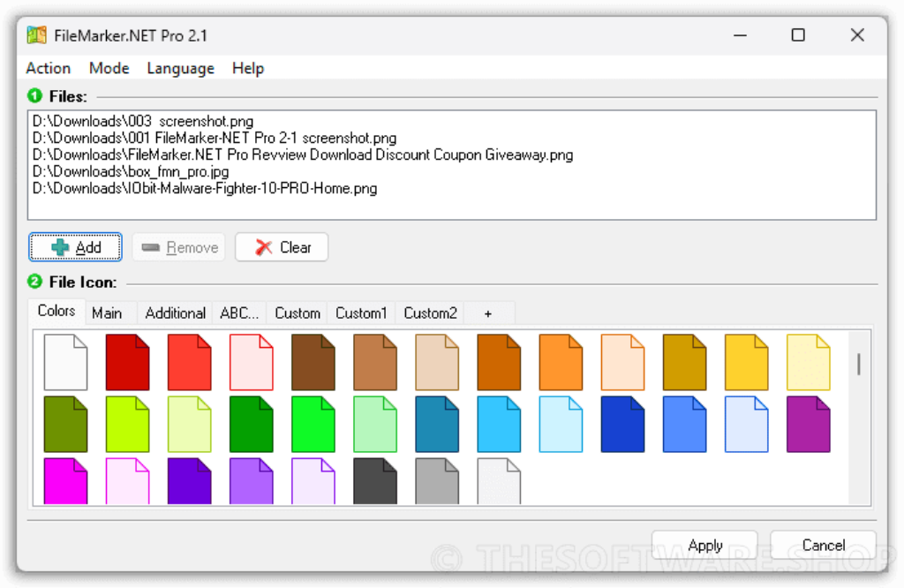Screen dimensions: 904x588
Task: Choose the bright green file icon
Action: (x=313, y=425)
